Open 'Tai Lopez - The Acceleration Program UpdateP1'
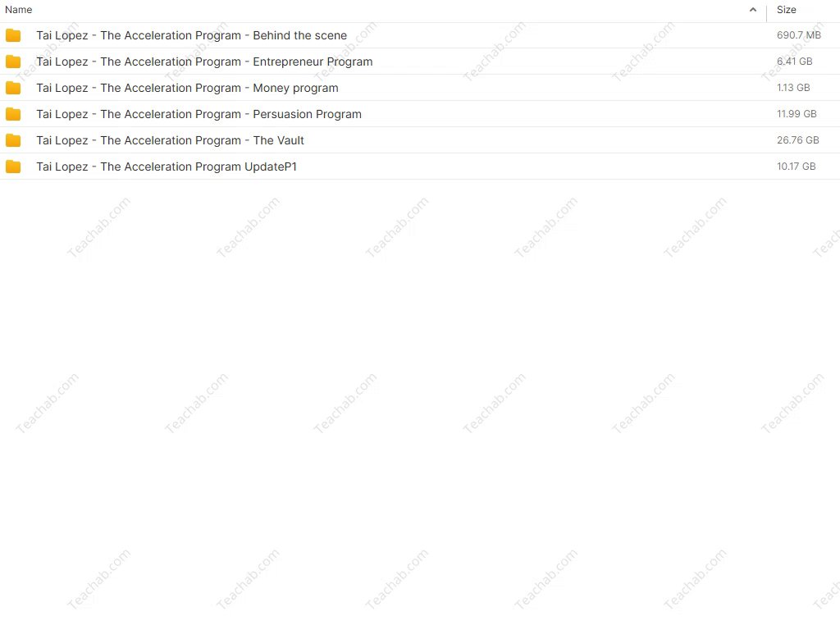 167,167
